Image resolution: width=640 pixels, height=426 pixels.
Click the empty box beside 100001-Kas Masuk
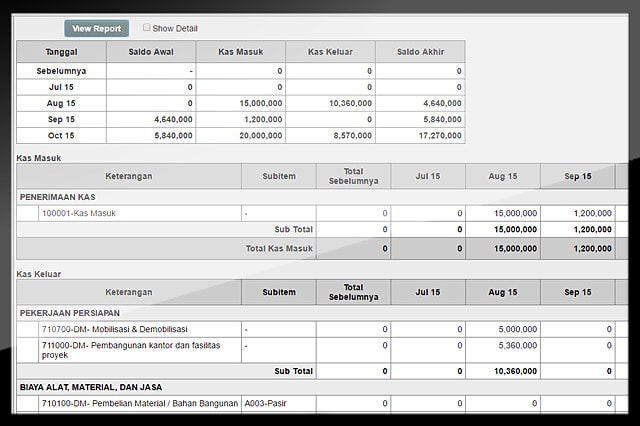[x=28, y=213]
